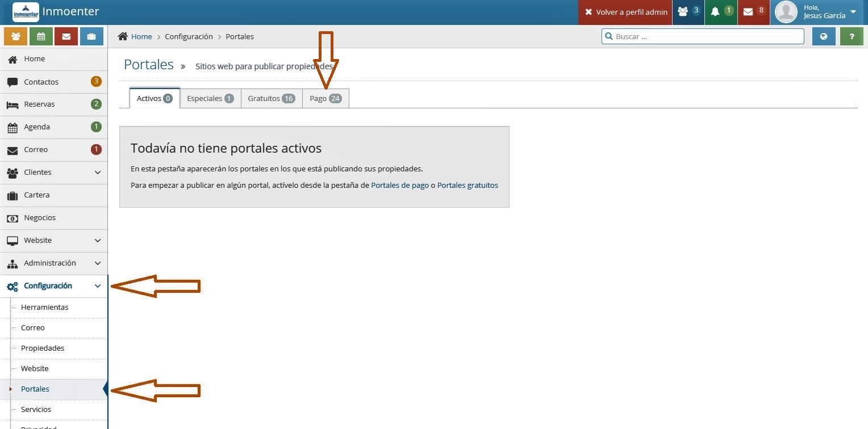The image size is (868, 429).
Task: Click Volver a perfil admin
Action: tap(625, 12)
